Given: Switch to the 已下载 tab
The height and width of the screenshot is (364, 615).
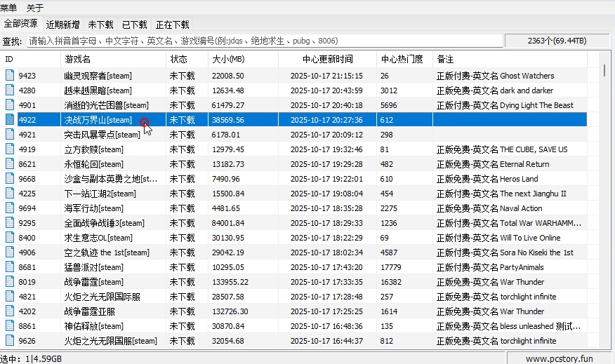Looking at the screenshot, I should pos(135,25).
